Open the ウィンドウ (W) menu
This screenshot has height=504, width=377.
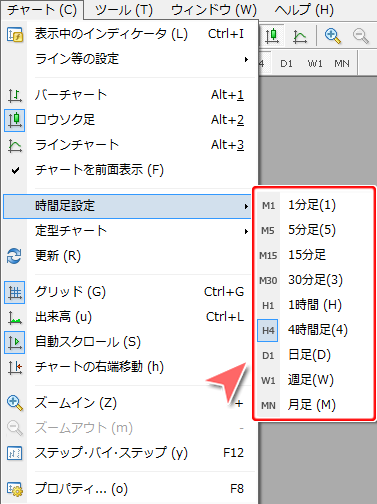[x=214, y=10]
